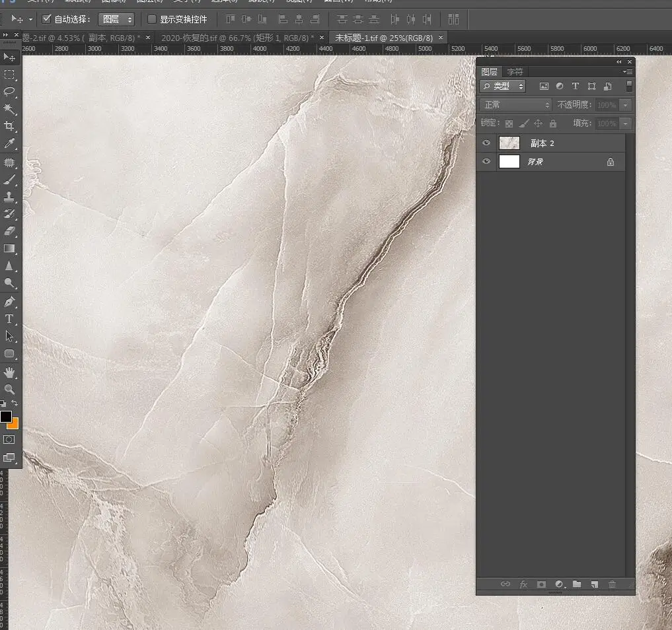
Task: Open the 图层 auto-select target dropdown
Action: 116,19
